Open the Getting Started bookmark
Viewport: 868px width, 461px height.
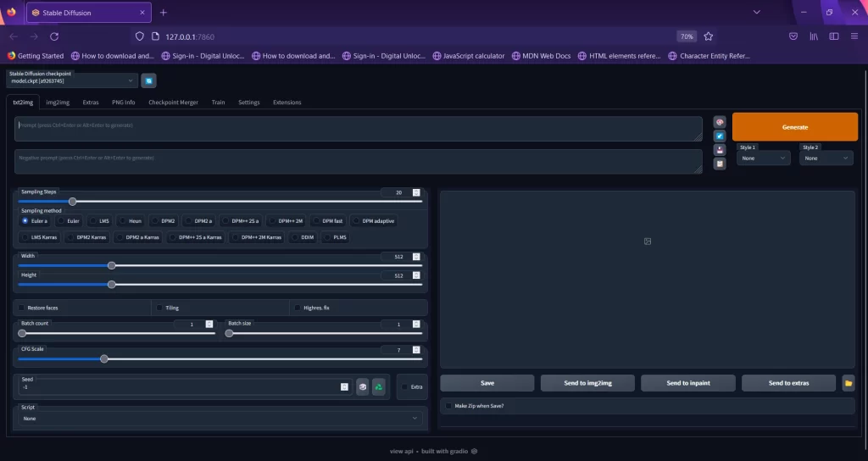[x=36, y=56]
